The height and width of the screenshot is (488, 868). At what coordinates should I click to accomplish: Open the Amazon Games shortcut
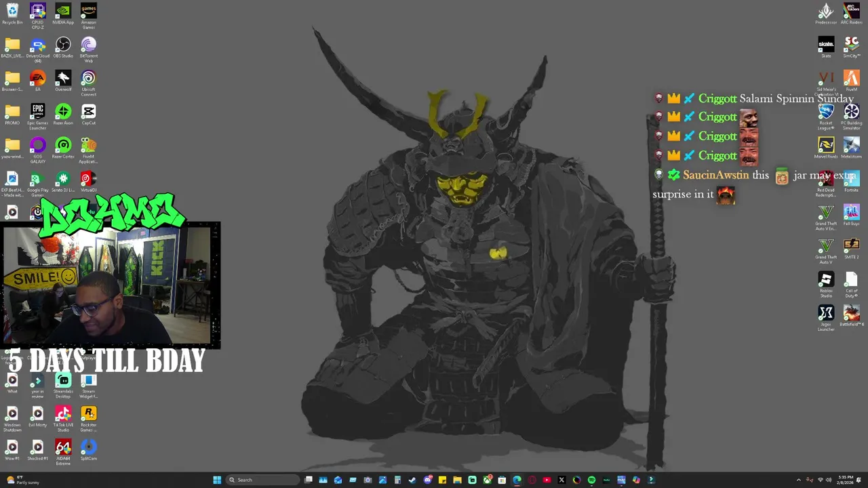tap(88, 16)
